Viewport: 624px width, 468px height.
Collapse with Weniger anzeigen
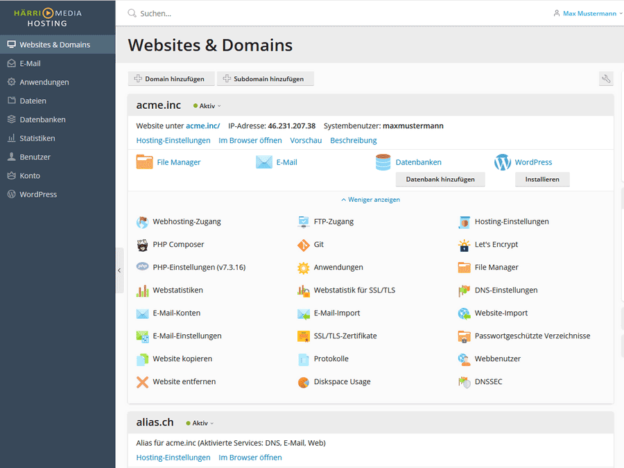[x=370, y=199]
